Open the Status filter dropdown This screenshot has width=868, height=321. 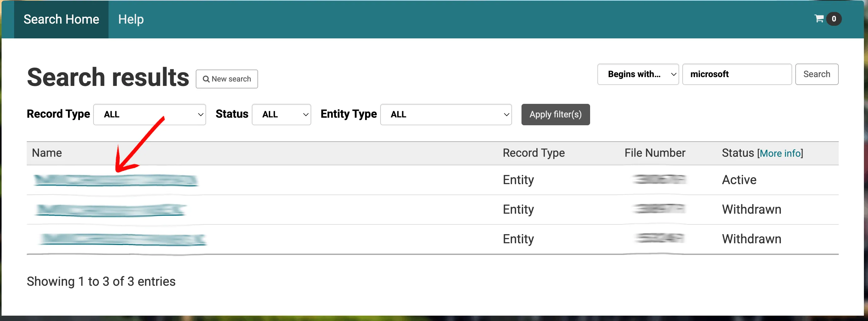(x=281, y=115)
